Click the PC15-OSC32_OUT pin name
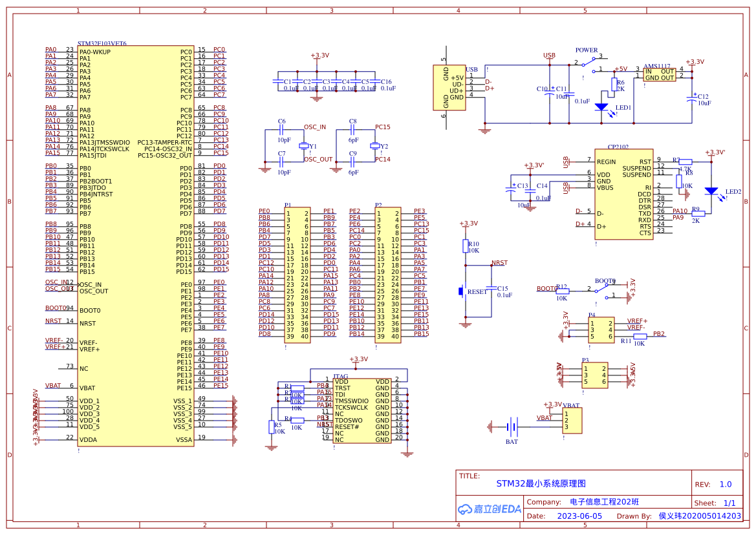Viewport: 756px width, 535px height. [x=165, y=156]
